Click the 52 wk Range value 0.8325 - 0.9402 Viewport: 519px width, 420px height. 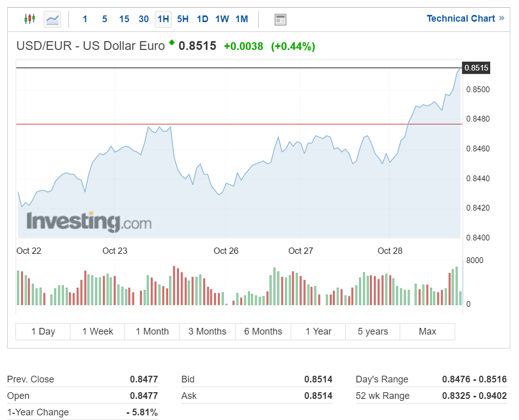tap(474, 396)
